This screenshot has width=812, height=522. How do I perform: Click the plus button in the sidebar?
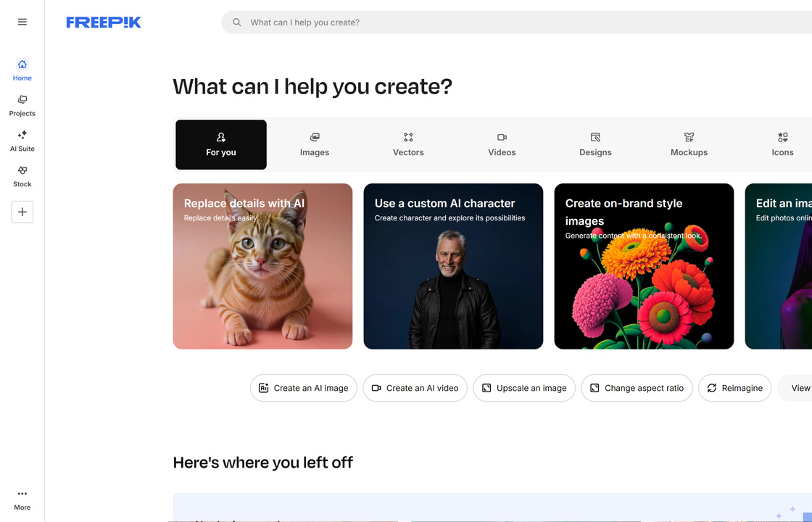click(x=22, y=212)
